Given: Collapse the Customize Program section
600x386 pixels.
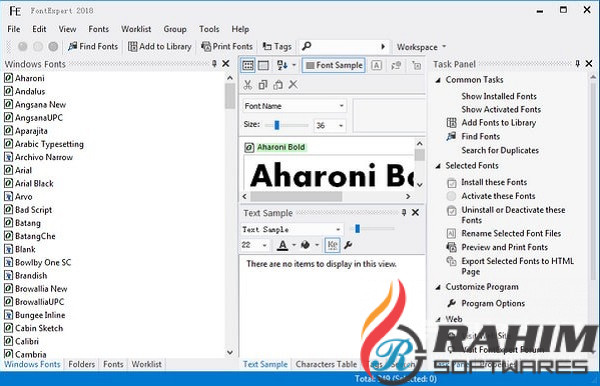Looking at the screenshot, I should tap(439, 287).
